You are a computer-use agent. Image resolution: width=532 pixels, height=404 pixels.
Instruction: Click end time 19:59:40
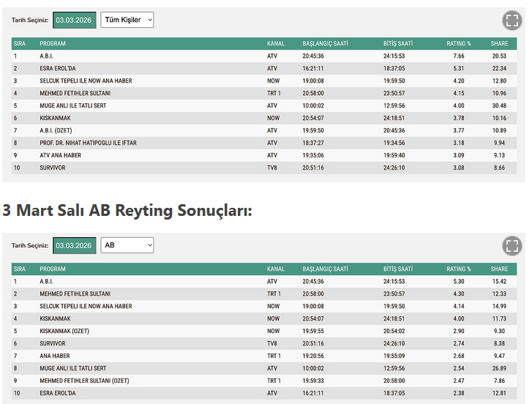(394, 155)
